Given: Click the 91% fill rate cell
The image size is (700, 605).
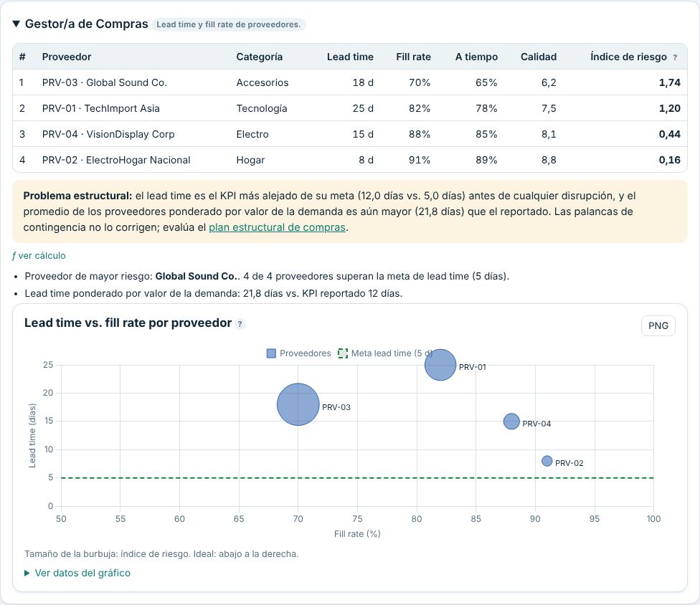Looking at the screenshot, I should pyautogui.click(x=420, y=160).
